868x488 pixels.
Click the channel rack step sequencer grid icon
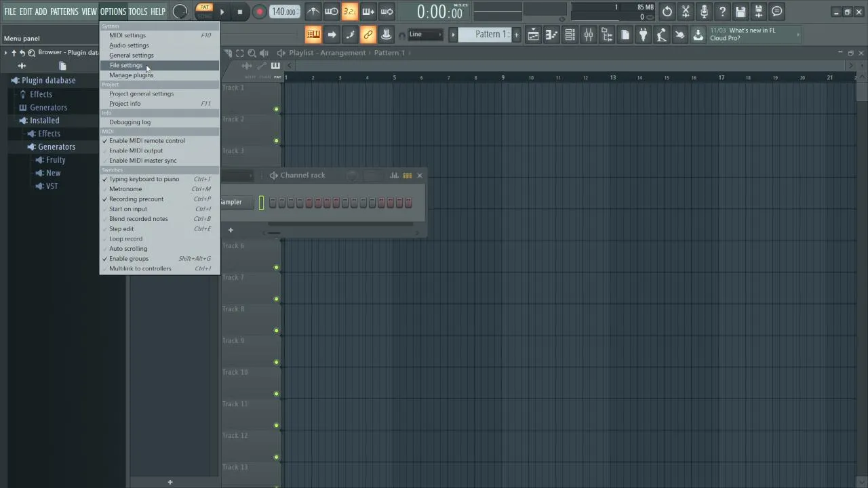click(x=407, y=176)
